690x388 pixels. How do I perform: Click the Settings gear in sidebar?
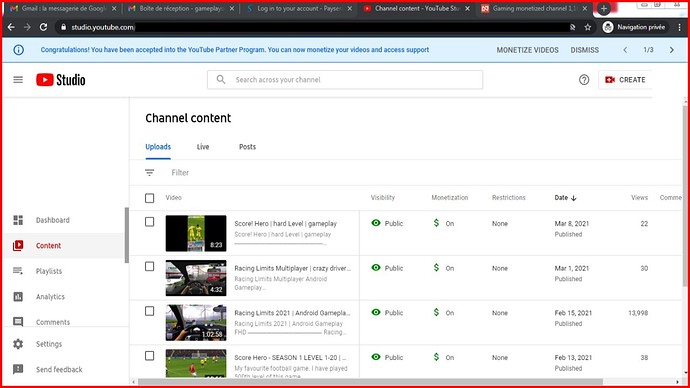coord(18,344)
